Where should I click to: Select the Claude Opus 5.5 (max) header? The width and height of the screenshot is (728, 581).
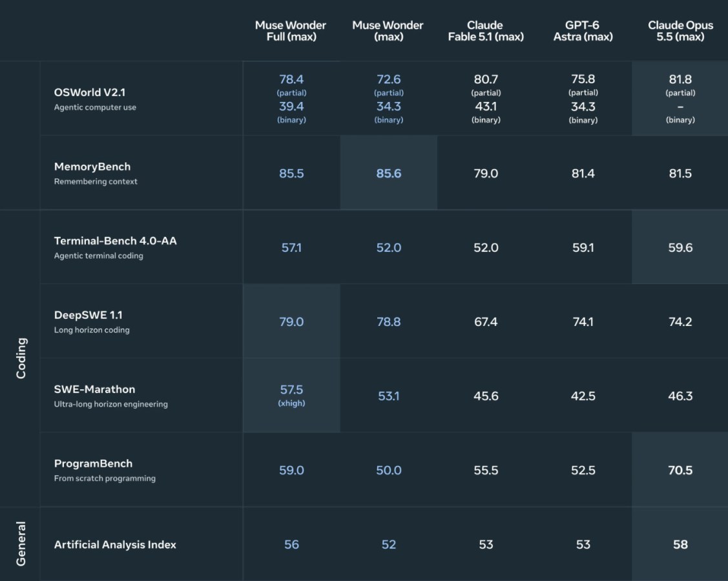[x=680, y=31]
